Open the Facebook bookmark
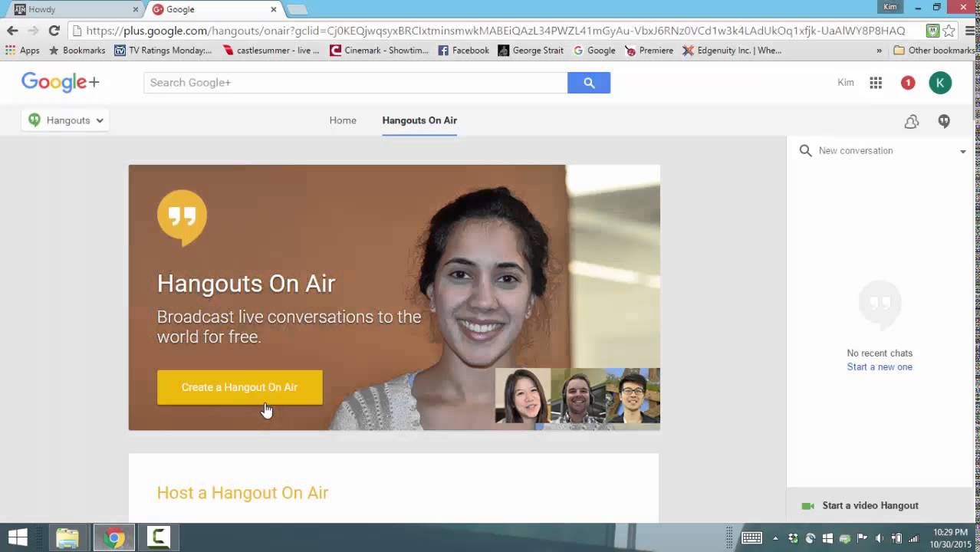 point(463,51)
